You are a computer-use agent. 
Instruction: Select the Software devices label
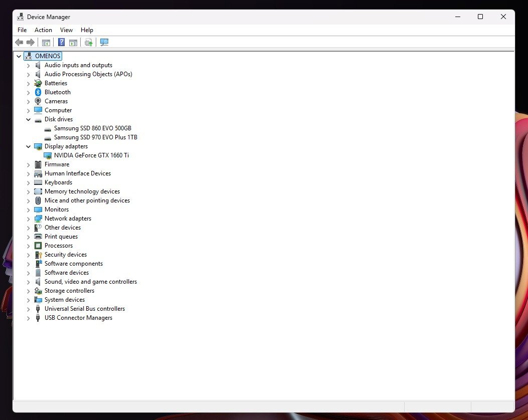[67, 273]
